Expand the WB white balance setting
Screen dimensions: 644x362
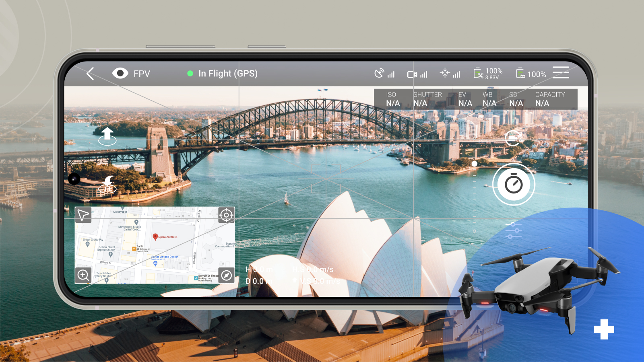click(489, 99)
